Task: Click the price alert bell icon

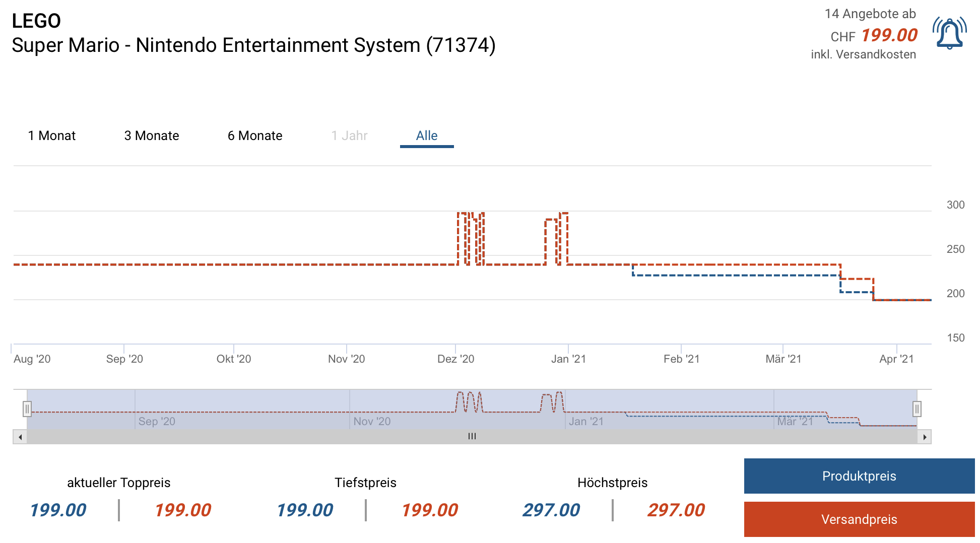Action: [949, 34]
